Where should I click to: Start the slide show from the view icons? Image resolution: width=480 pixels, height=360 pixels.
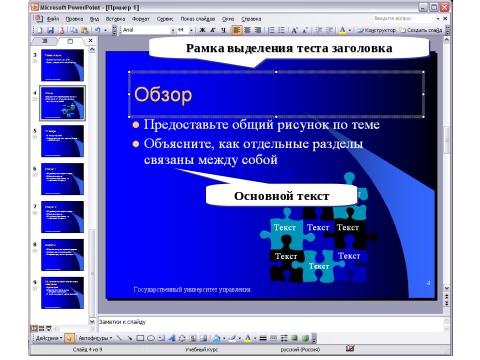click(49, 328)
